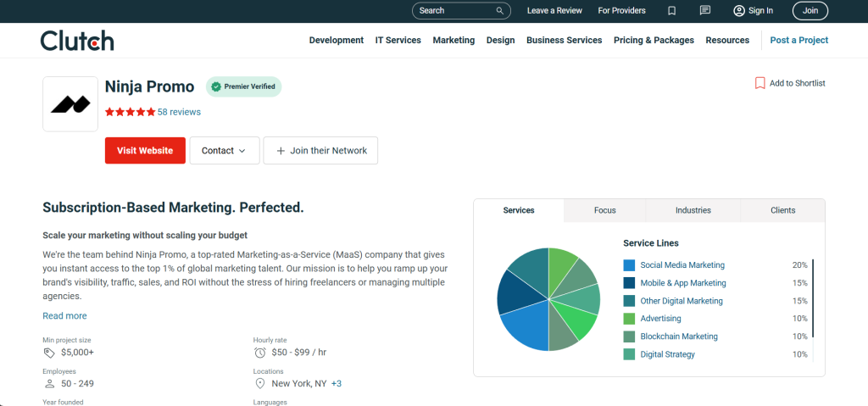868x406 pixels.
Task: Click the Advertising color swatch
Action: [629, 319]
